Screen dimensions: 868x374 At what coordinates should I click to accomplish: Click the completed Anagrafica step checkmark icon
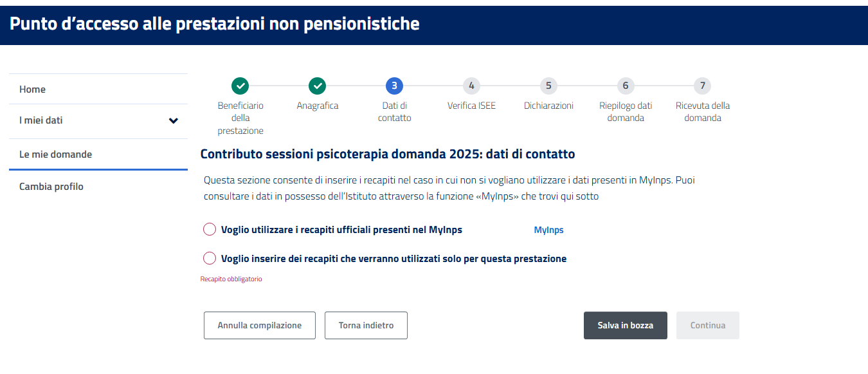317,86
